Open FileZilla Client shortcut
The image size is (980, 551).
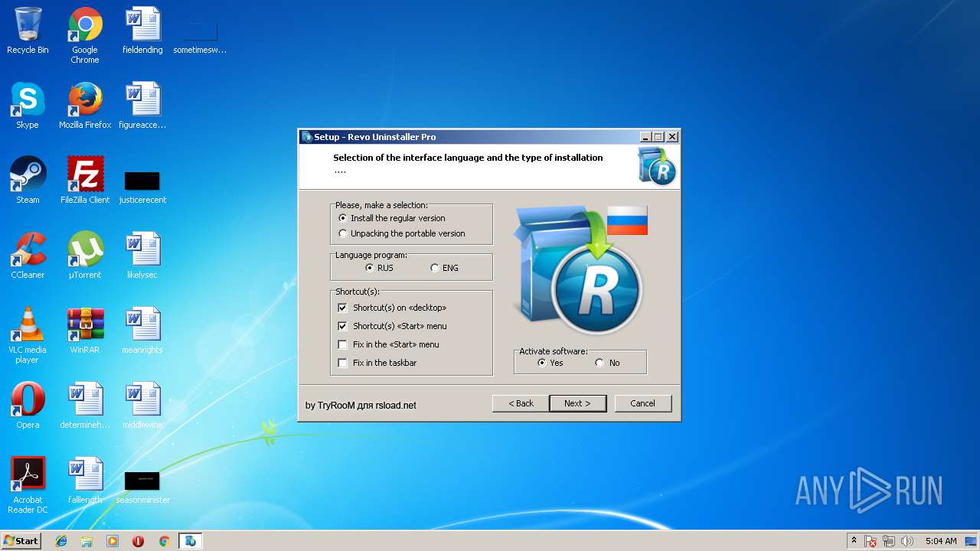(85, 181)
